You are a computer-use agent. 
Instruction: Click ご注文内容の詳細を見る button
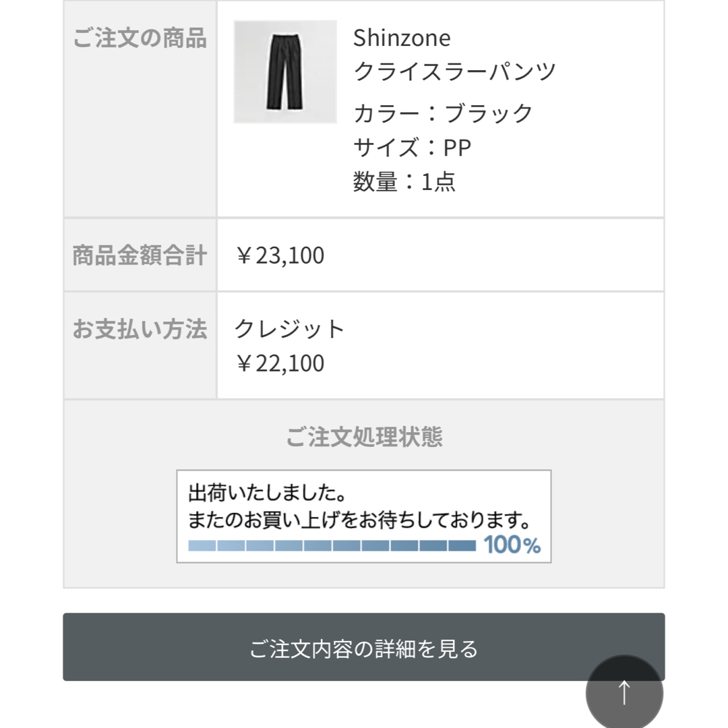click(363, 646)
